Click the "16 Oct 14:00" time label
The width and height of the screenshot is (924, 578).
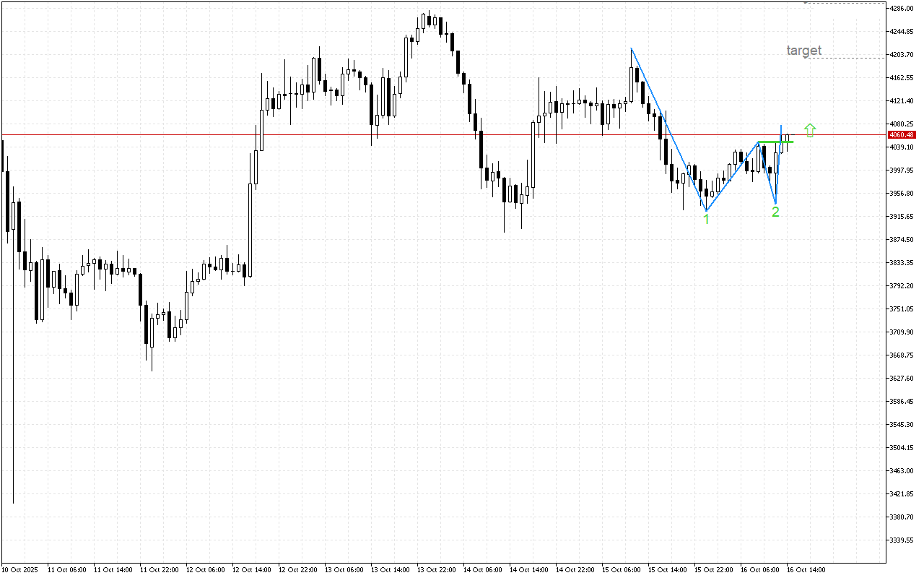pyautogui.click(x=806, y=569)
